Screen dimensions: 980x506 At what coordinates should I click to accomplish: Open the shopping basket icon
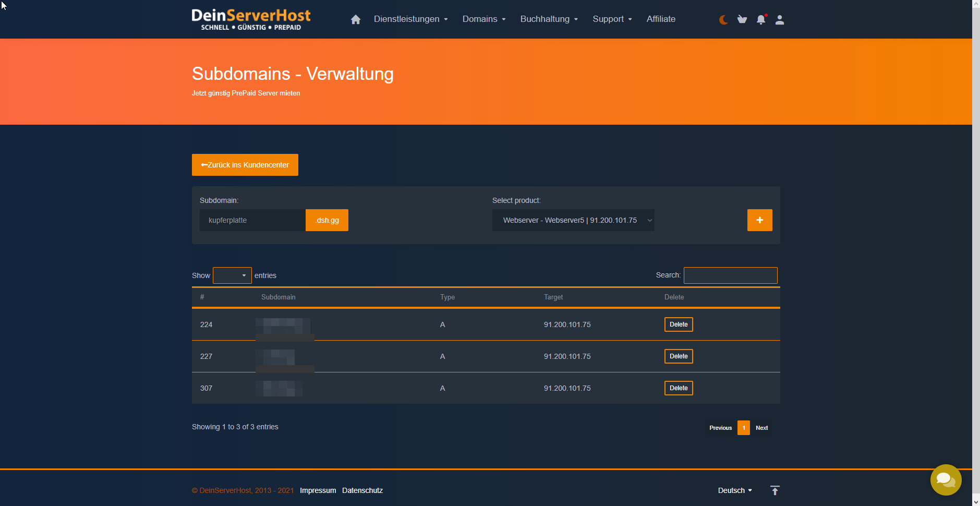742,19
